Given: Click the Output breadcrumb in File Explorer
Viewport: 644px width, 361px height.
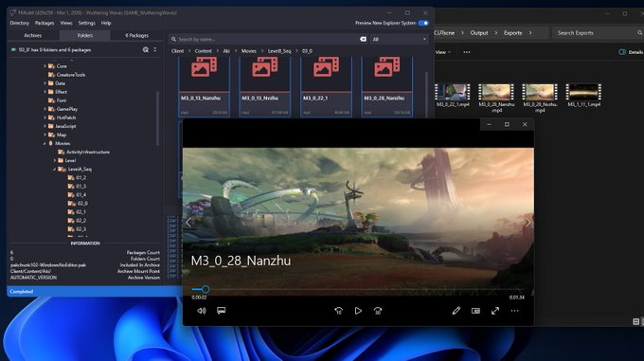Looking at the screenshot, I should coord(479,33).
